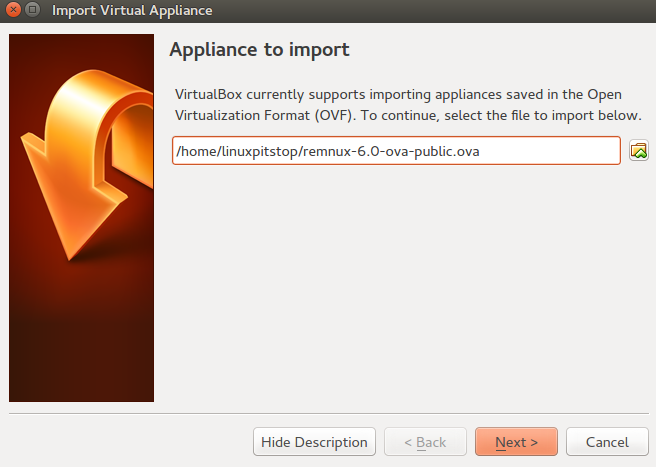Select the "Appliance to import" heading
Image resolution: width=656 pixels, height=467 pixels.
259,50
